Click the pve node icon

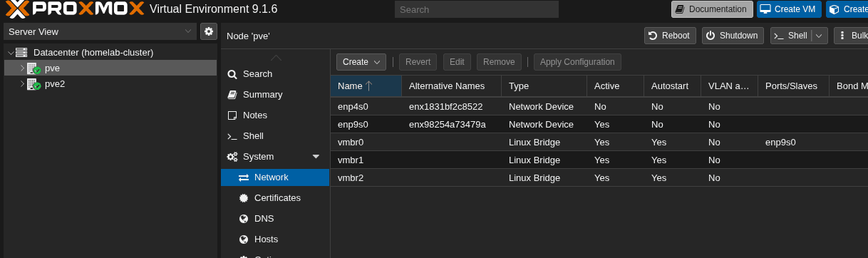(33, 68)
